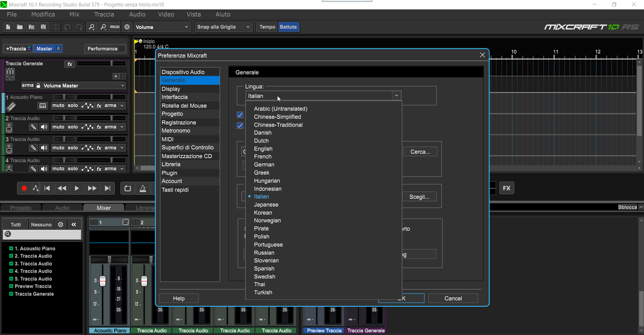Jump to start with transport button
This screenshot has width=644, height=335.
pos(47,188)
